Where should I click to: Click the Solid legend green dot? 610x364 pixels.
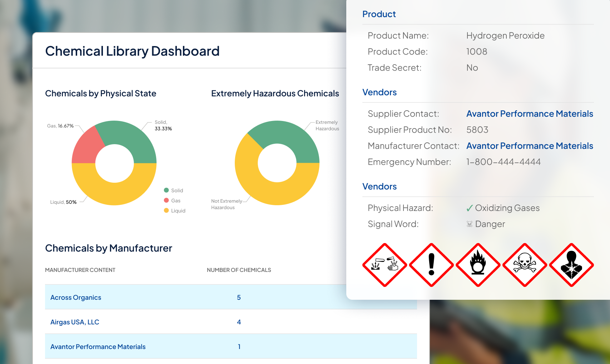pyautogui.click(x=166, y=190)
